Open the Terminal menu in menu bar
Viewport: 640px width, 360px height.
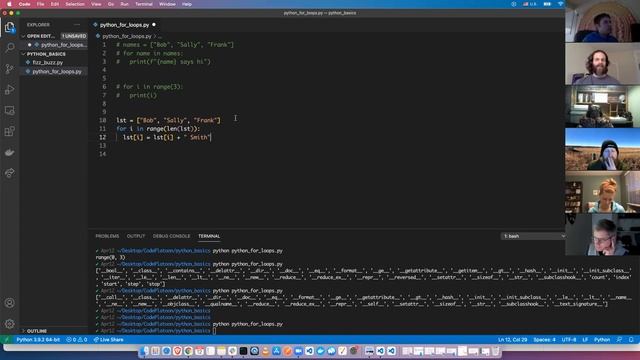click(144, 4)
